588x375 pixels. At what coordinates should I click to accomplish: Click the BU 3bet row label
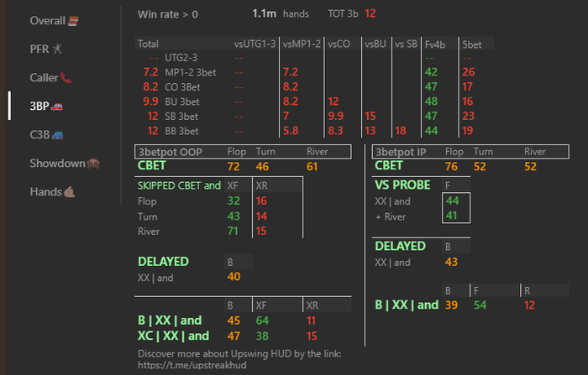182,102
